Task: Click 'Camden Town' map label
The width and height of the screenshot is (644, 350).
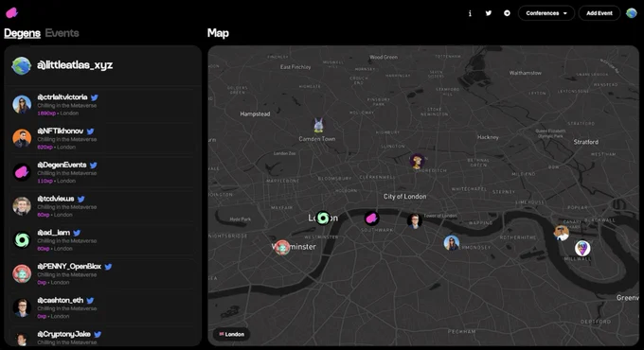Action: click(317, 139)
